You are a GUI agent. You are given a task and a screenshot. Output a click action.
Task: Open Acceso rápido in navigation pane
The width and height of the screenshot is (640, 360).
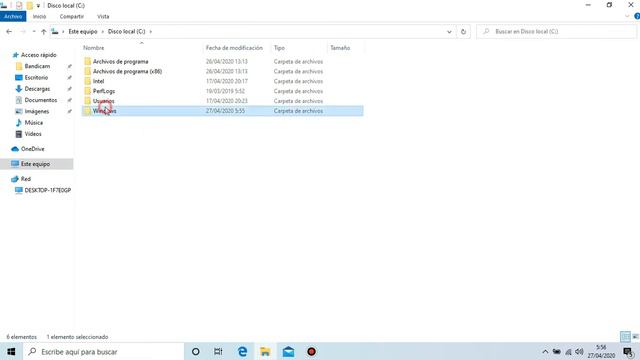click(x=38, y=55)
